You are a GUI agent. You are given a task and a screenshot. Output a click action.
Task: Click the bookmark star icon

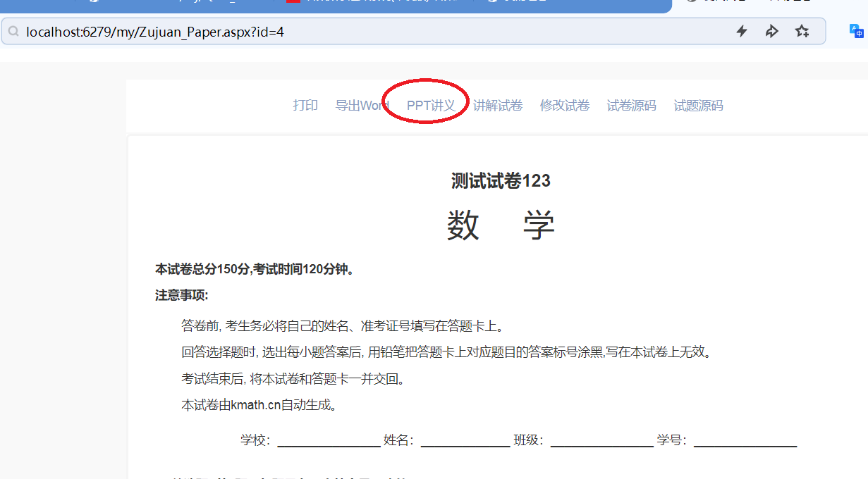point(802,31)
